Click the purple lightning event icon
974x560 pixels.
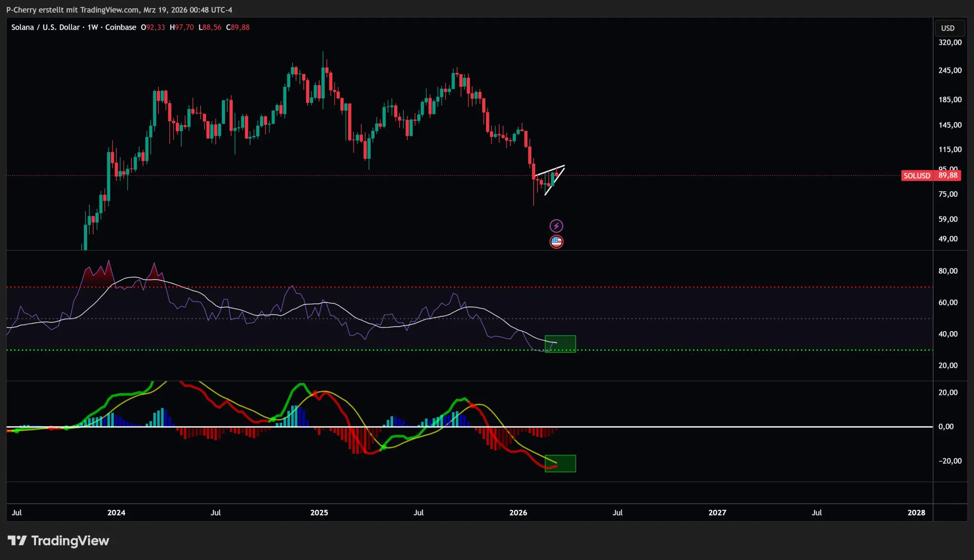click(x=556, y=226)
